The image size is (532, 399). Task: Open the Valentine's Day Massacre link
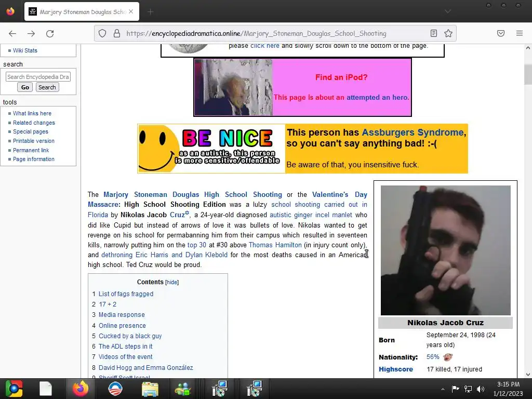coord(340,195)
